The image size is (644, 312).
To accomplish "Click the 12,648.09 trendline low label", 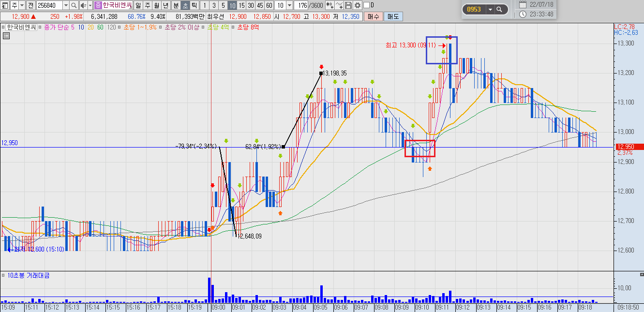I will coord(250,236).
